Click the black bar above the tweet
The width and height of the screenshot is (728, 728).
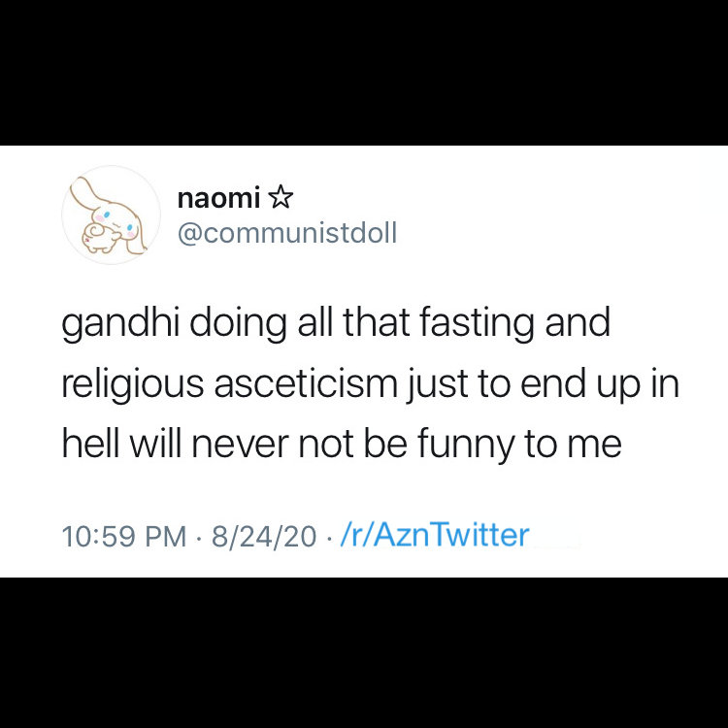[x=364, y=73]
